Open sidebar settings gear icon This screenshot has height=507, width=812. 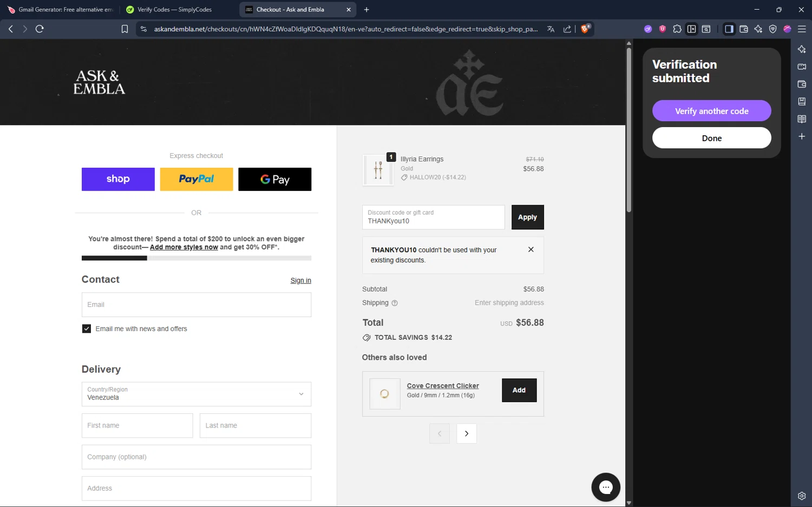click(802, 496)
